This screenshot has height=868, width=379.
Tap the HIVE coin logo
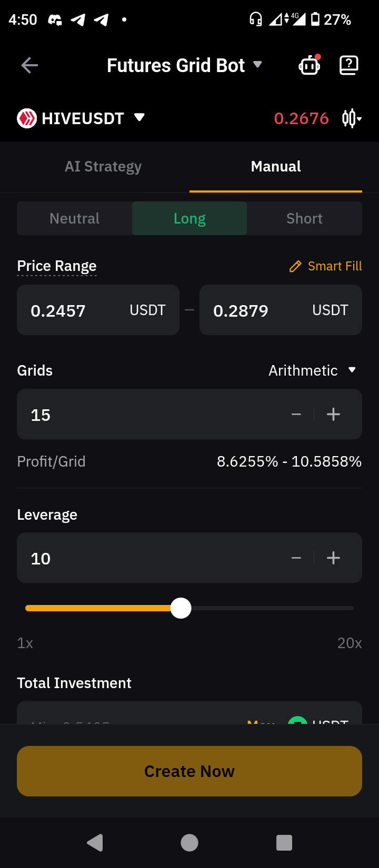27,118
